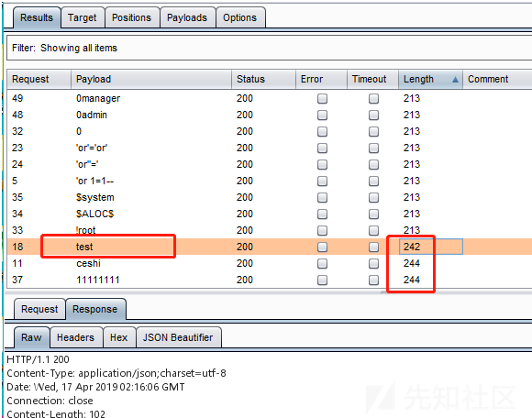Click the length cell 242 in test row

point(430,247)
